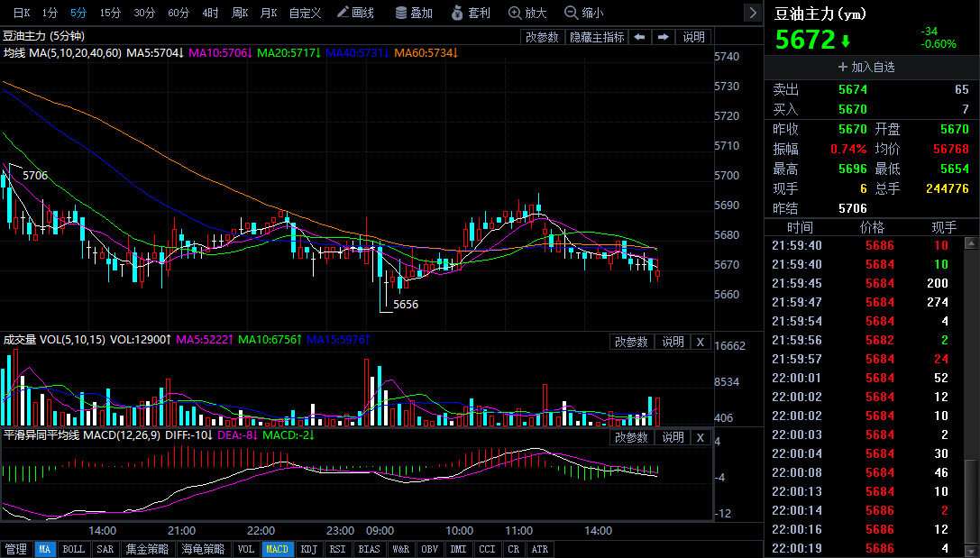
Task: Select the W&R indicator tab
Action: (400, 549)
